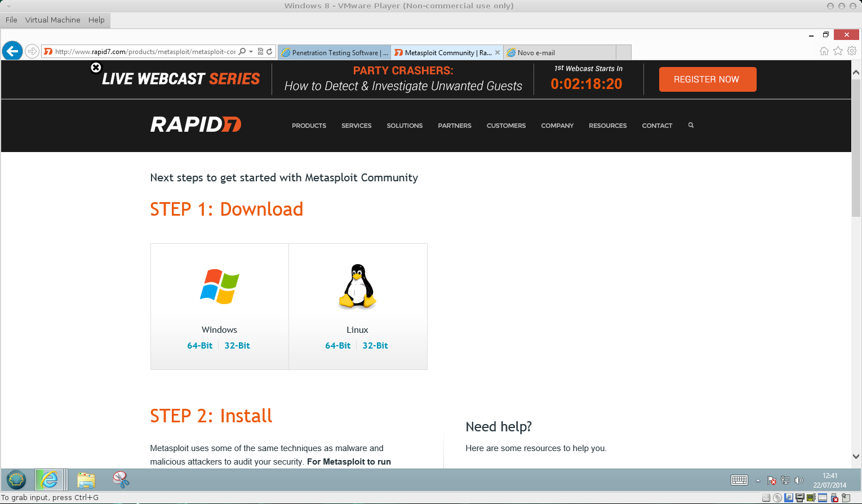Open Favorites with the star icon
Viewport: 862px width, 504px height.
[838, 51]
